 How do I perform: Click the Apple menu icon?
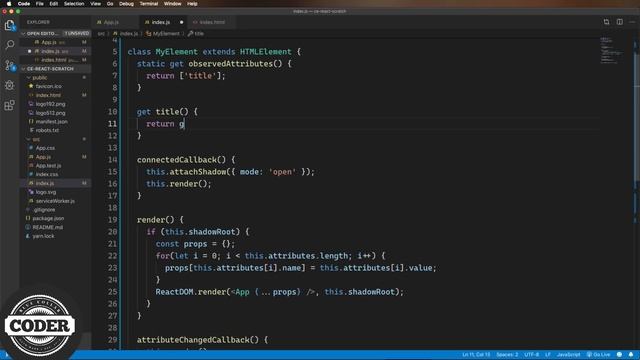(9, 4)
